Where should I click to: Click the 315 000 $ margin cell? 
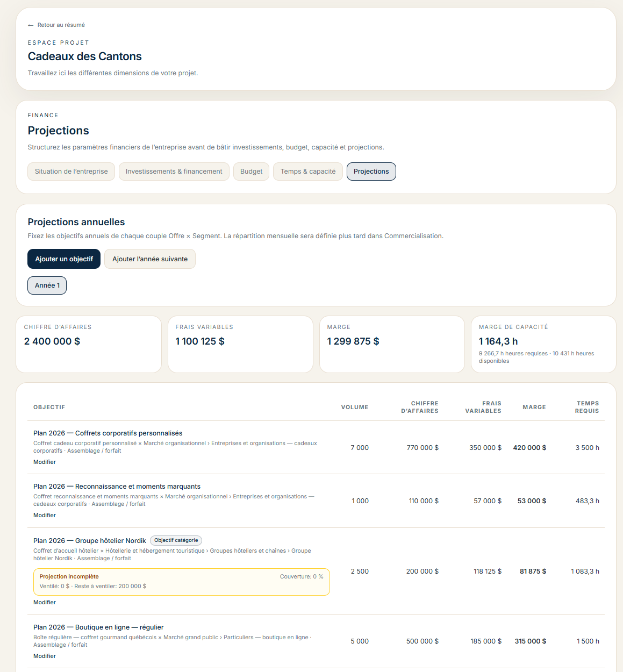[x=531, y=641]
